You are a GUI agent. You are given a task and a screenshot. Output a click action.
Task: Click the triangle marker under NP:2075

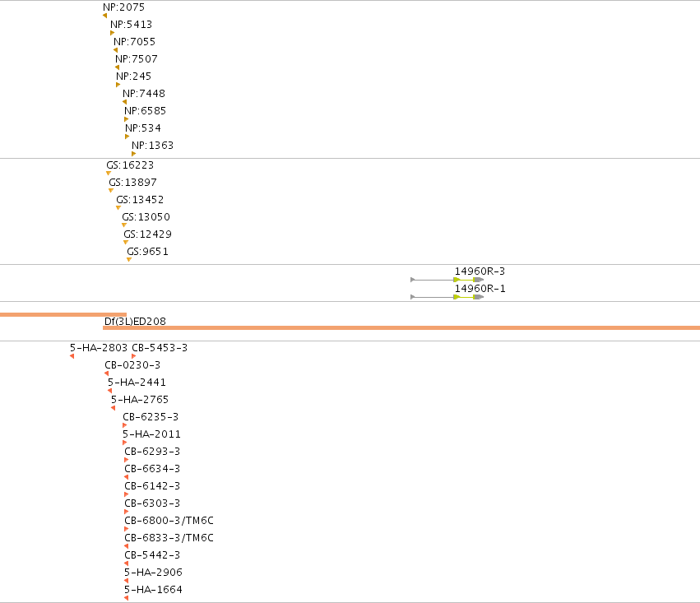click(x=105, y=16)
